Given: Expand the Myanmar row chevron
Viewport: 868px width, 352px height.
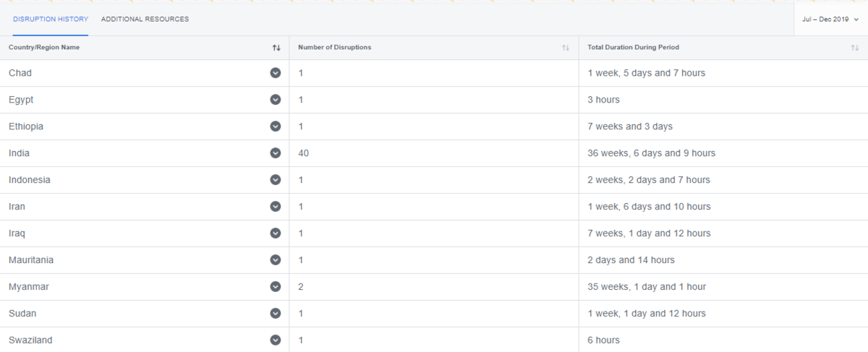Looking at the screenshot, I should tap(275, 287).
